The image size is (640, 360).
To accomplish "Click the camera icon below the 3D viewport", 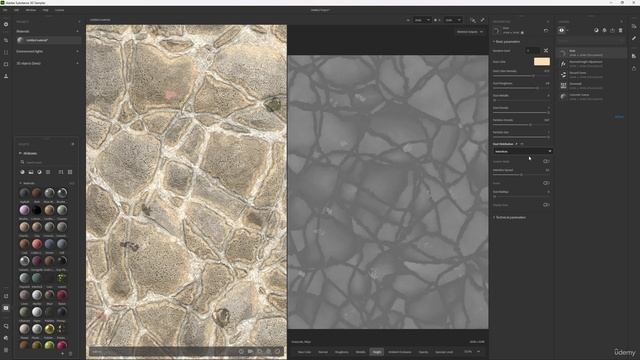I will (250, 351).
